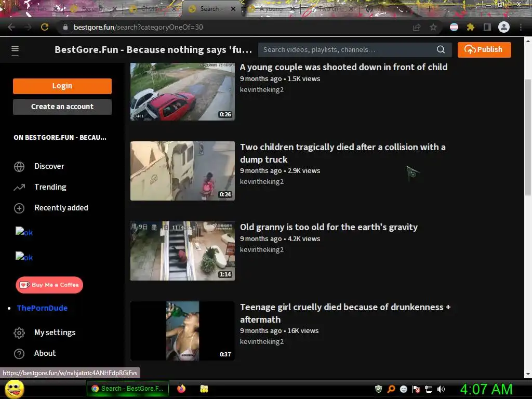Reload the page with the refresh icon
The image size is (532, 399).
[x=45, y=27]
